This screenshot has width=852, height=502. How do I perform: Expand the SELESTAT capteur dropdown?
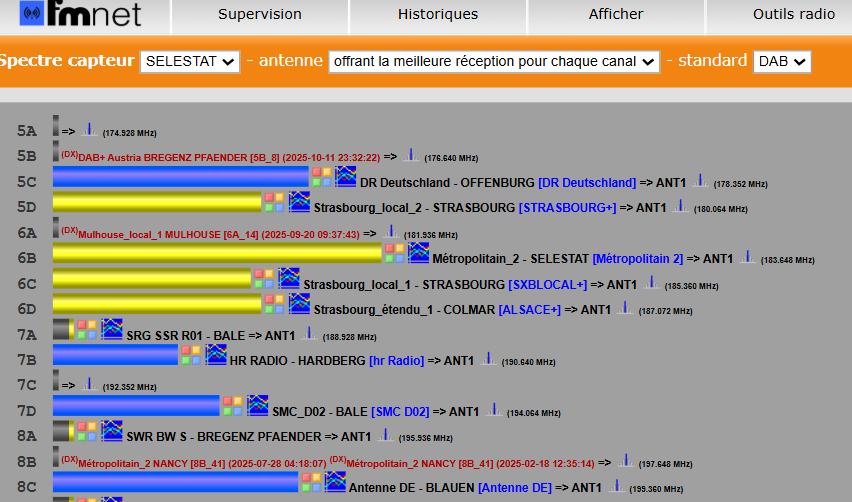point(190,61)
